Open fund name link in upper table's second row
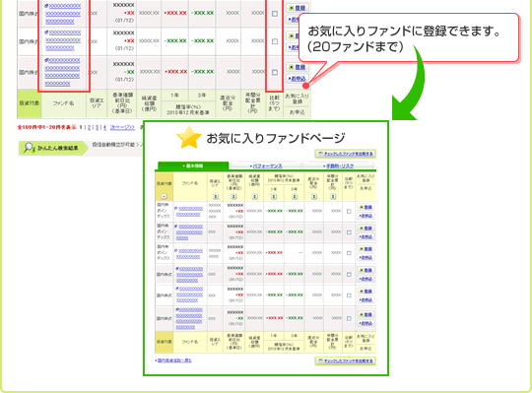Viewport: 532px width, 393px height. 63,40
